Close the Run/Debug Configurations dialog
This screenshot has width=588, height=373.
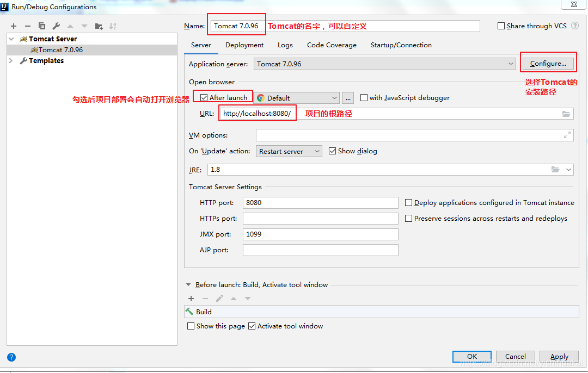574,4
